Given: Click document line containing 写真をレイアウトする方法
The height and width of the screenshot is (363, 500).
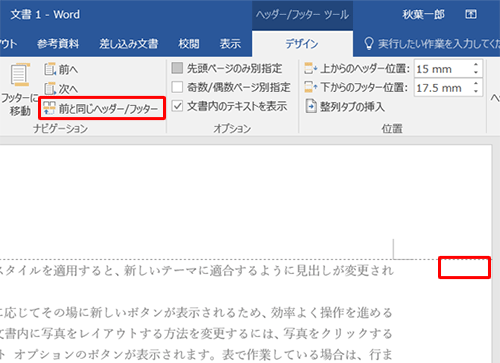Looking at the screenshot, I should point(197,333).
